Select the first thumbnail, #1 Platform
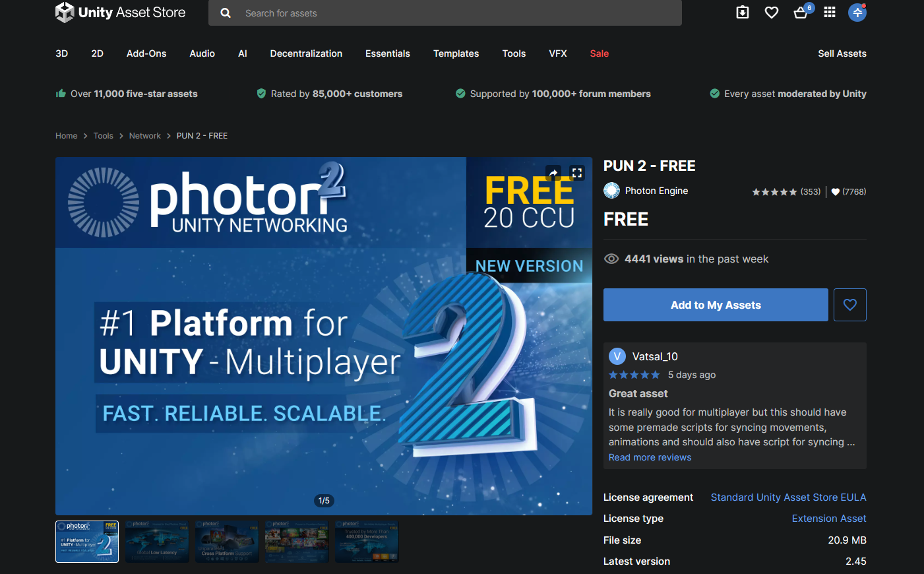 point(87,542)
